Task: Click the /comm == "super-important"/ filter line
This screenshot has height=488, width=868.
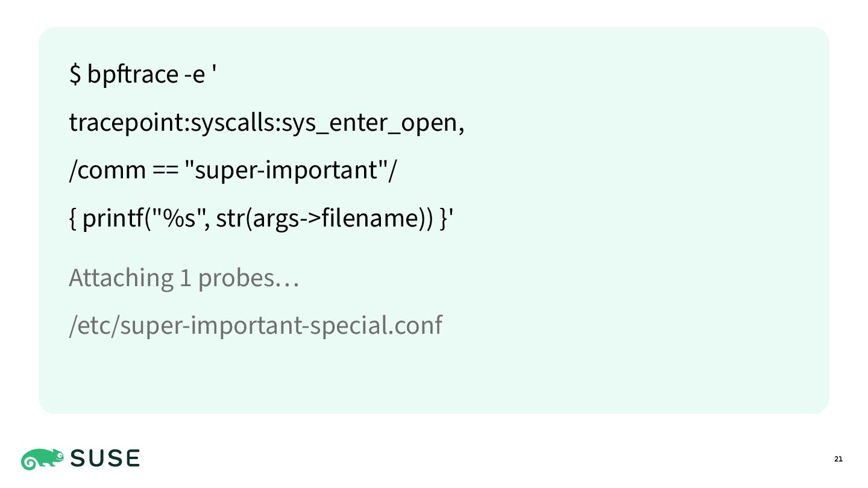Action: coord(233,170)
